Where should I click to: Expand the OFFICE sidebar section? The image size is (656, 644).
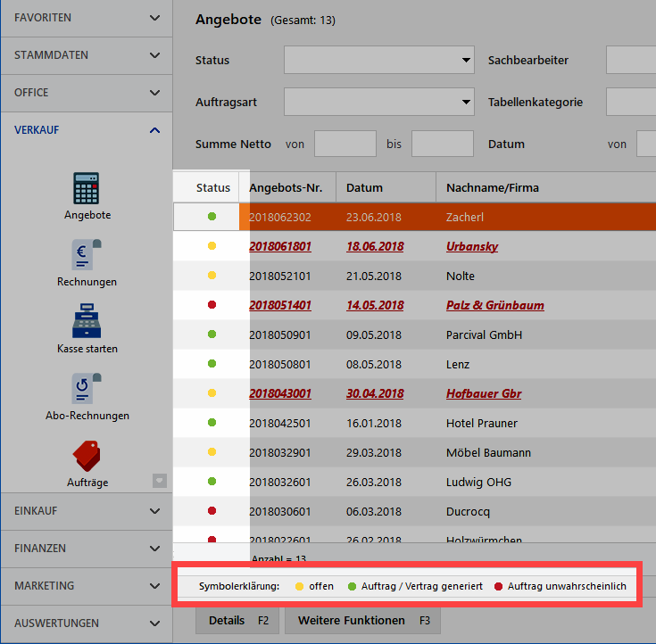point(87,93)
